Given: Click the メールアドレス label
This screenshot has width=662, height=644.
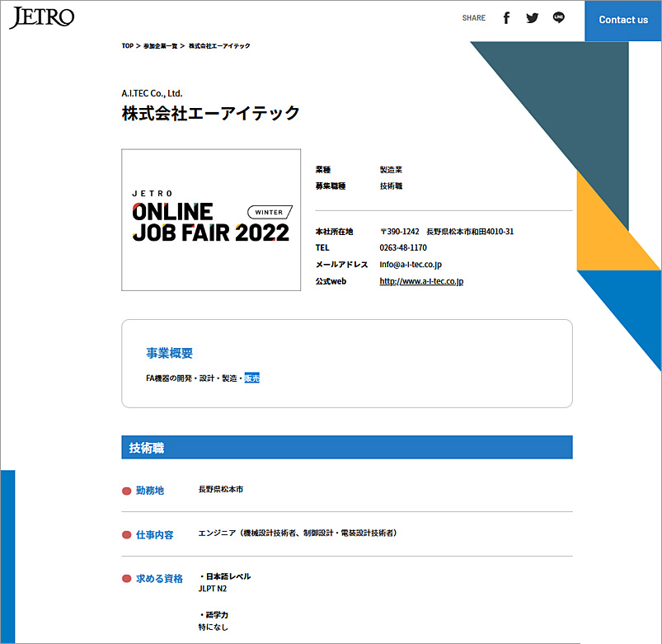Looking at the screenshot, I should (341, 265).
